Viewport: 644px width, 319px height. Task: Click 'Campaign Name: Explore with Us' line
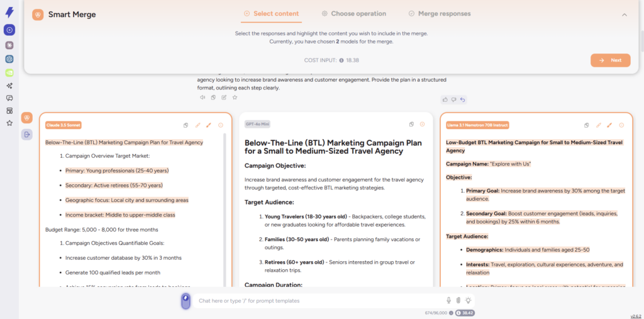488,164
